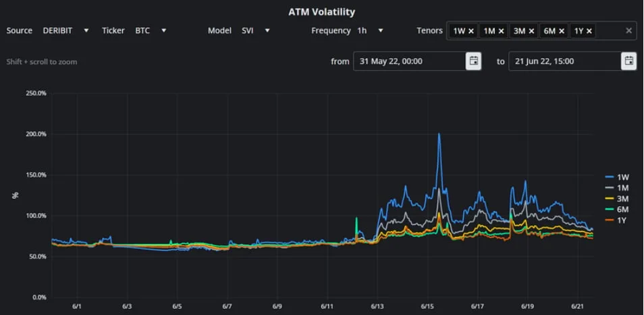Edit the from date field 31 May 22
The height and width of the screenshot is (315, 644).
[x=410, y=62]
